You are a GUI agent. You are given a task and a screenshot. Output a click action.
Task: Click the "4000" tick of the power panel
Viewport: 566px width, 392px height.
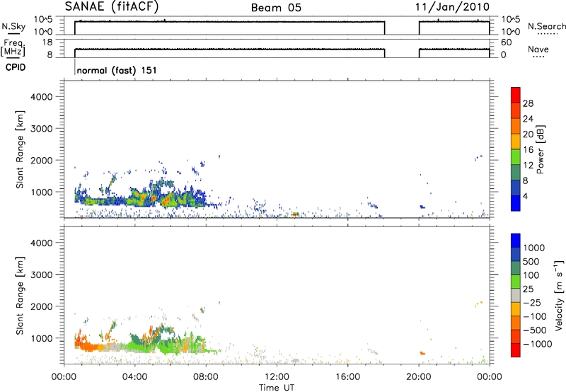click(41, 97)
